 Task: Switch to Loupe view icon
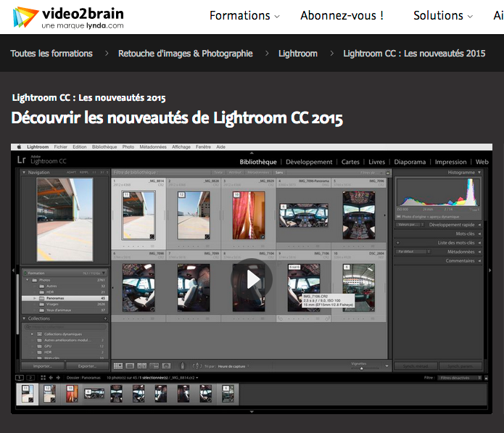130,366
